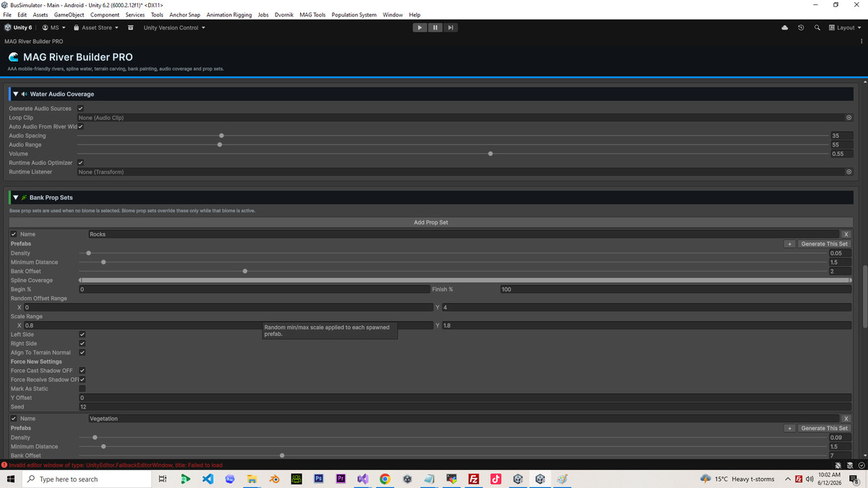The width and height of the screenshot is (868, 488).
Task: Pause the editor with the pause button
Action: coord(435,27)
